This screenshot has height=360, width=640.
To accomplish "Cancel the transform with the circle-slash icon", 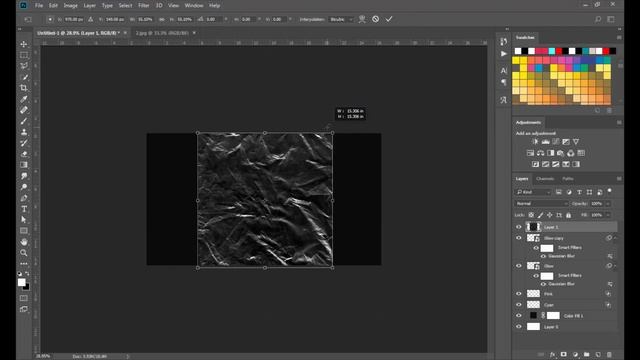I will (376, 19).
